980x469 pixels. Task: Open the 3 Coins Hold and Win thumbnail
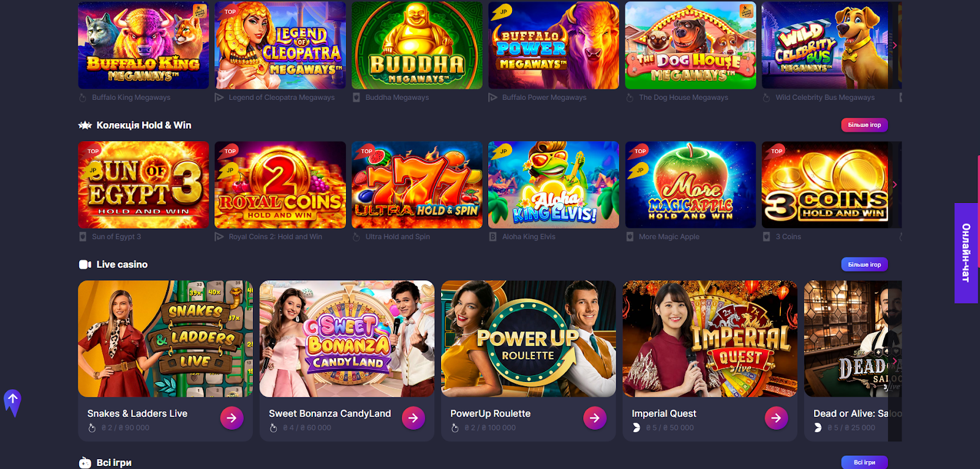[x=827, y=185]
